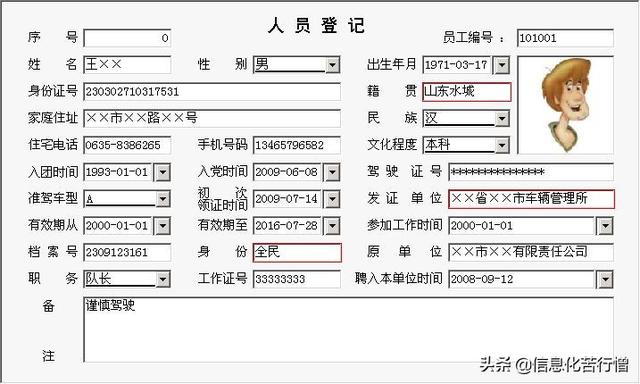Expand the 民族 dropdown
Screen dimensions: 640x384
[502, 119]
